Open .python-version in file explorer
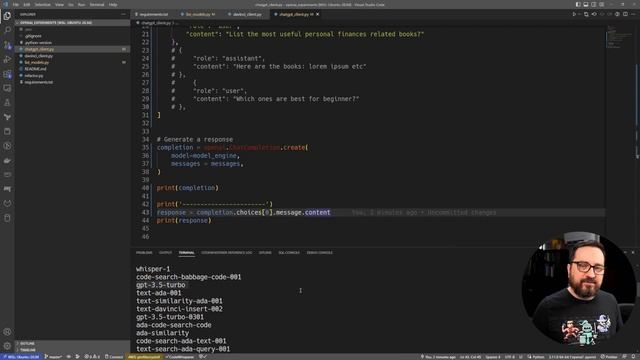This screenshot has height=360, width=640. [x=38, y=42]
